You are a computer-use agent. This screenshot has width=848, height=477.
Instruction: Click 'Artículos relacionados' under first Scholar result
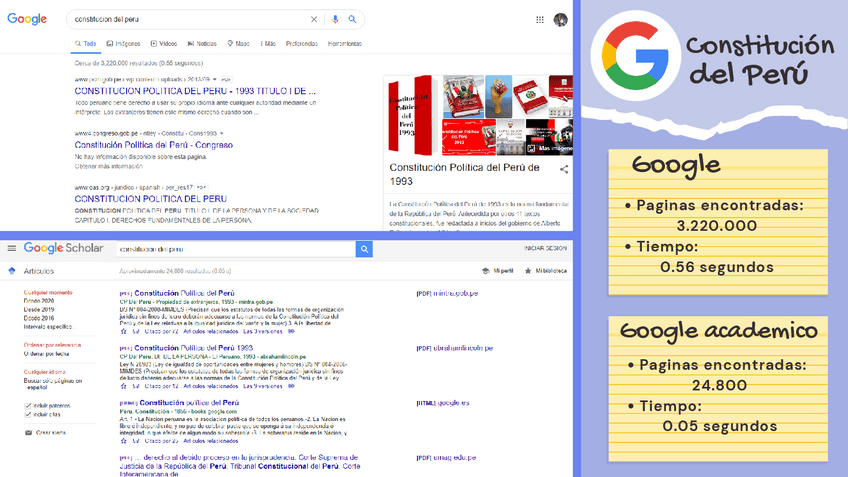pos(211,332)
